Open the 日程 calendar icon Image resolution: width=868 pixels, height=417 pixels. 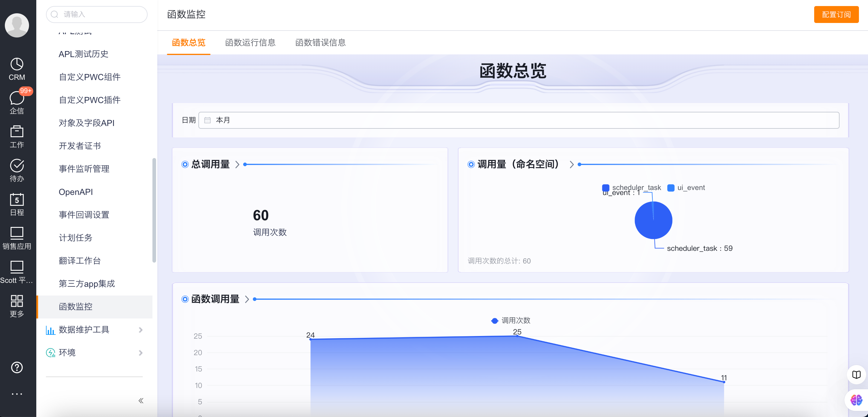click(x=17, y=204)
